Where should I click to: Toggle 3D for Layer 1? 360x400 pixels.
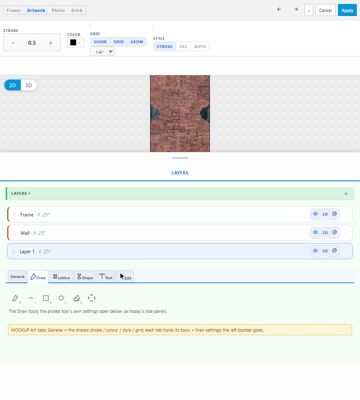(x=325, y=251)
